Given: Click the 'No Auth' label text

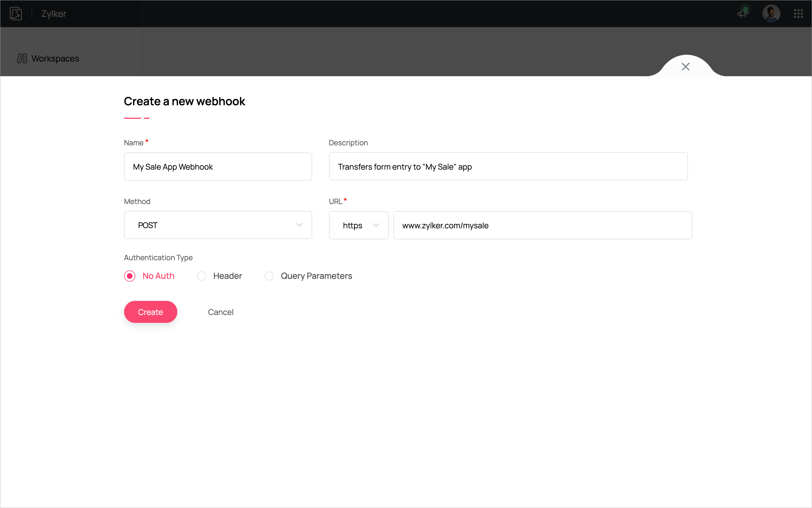Looking at the screenshot, I should coord(158,276).
